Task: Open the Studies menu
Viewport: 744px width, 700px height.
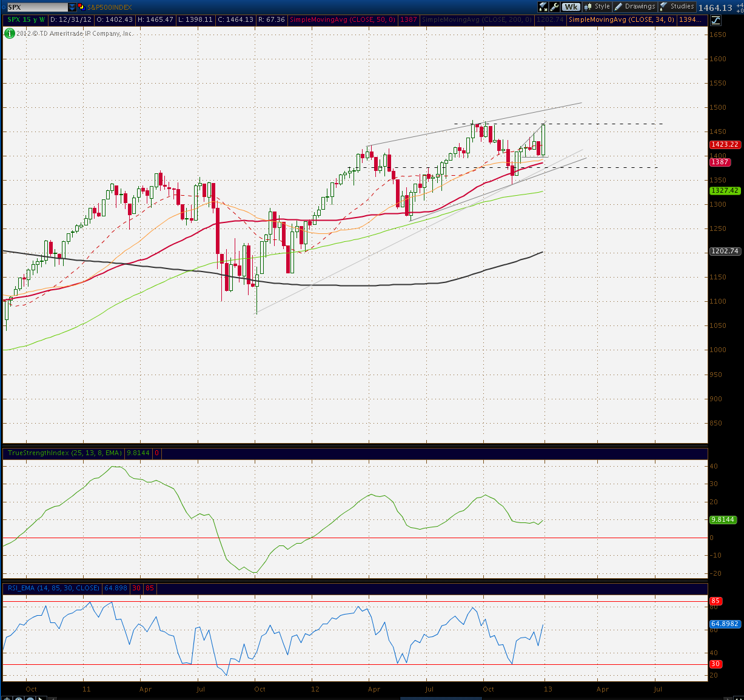Action: click(677, 7)
